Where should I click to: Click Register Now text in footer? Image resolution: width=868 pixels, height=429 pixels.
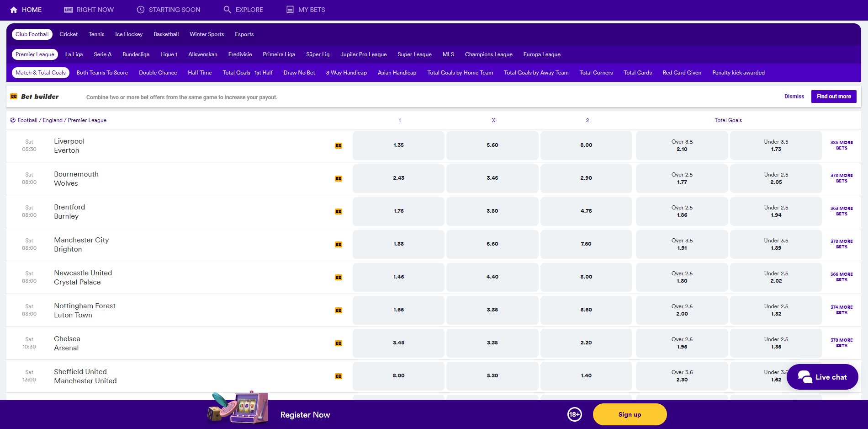tap(305, 415)
